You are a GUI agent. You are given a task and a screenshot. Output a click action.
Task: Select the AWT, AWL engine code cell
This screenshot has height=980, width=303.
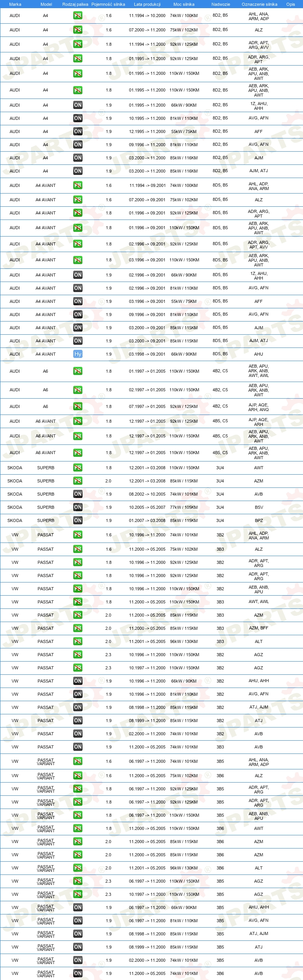point(259,601)
